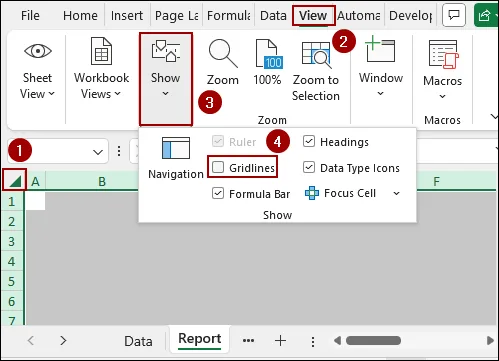499x361 pixels.
Task: Switch to the Data sheet tab
Action: pos(138,341)
